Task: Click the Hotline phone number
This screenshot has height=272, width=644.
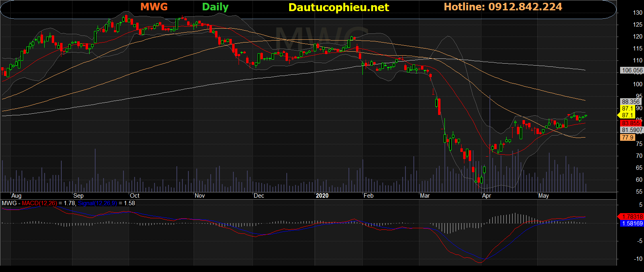Action: point(503,7)
